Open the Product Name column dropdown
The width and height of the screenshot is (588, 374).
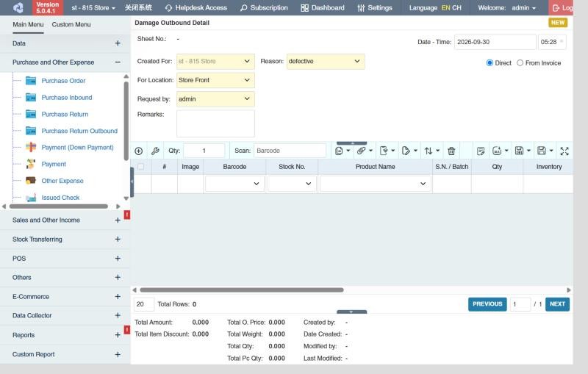[376, 184]
